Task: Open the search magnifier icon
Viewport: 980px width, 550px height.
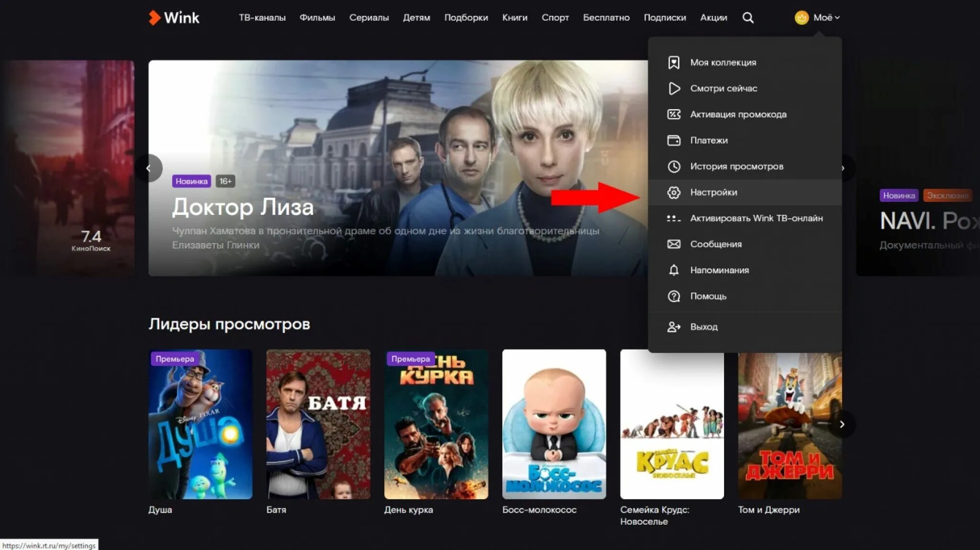Action: point(748,18)
